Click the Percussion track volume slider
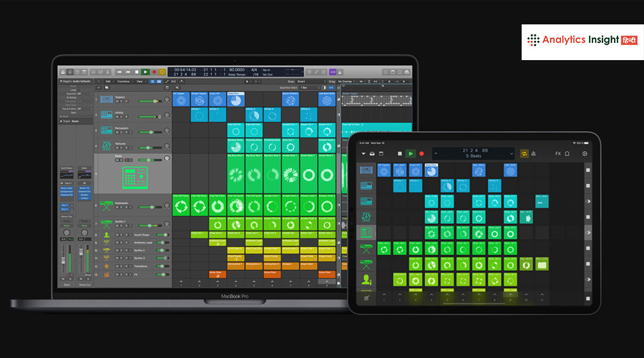This screenshot has height=358, width=644. tap(150, 132)
